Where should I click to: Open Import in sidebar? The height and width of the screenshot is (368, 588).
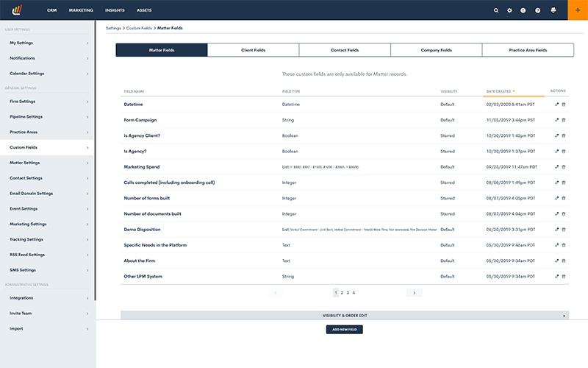click(x=47, y=328)
